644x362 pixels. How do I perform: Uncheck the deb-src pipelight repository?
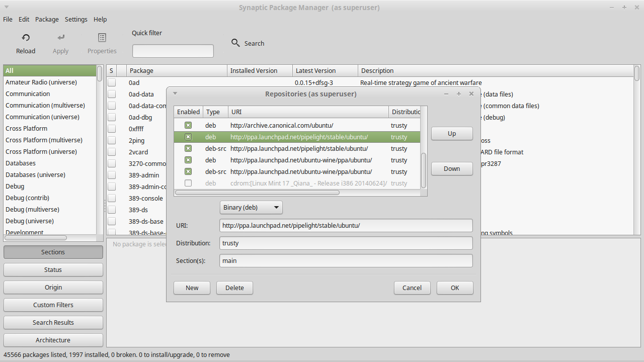point(188,148)
